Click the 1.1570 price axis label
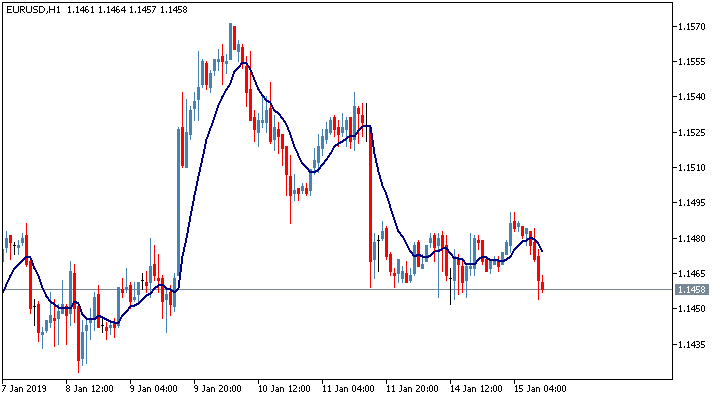Image resolution: width=720 pixels, height=400 pixels. click(692, 27)
